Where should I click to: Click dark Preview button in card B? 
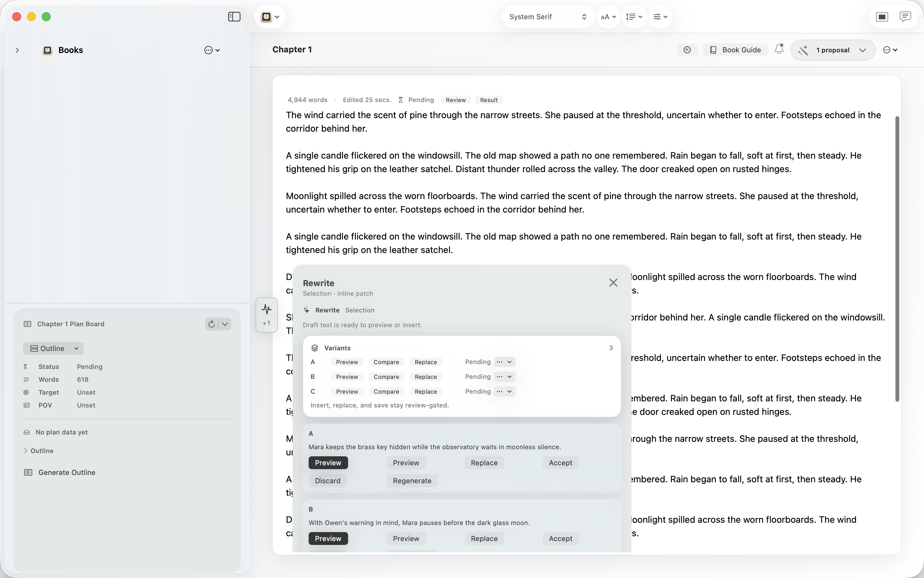pos(328,538)
